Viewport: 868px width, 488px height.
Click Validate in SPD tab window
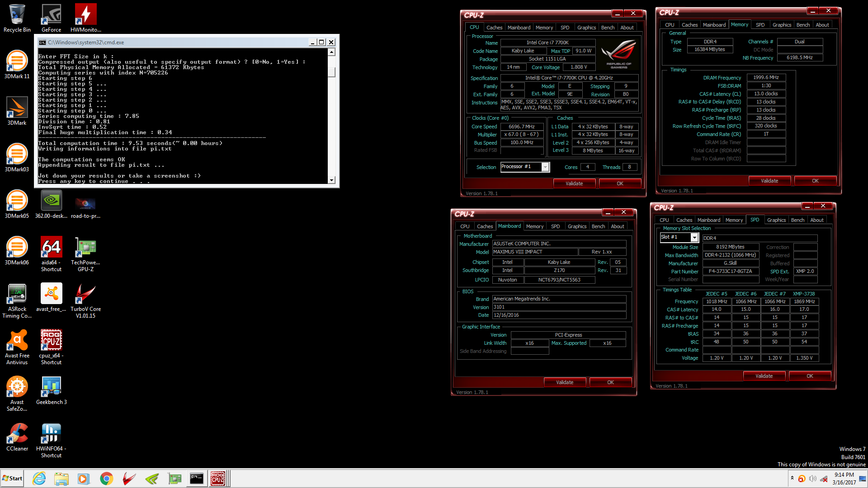(764, 376)
